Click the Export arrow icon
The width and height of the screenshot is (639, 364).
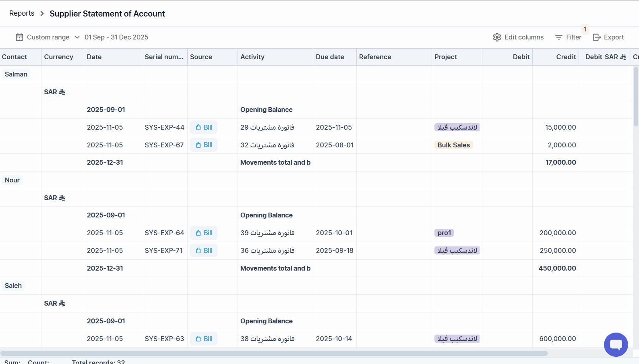[x=597, y=37]
